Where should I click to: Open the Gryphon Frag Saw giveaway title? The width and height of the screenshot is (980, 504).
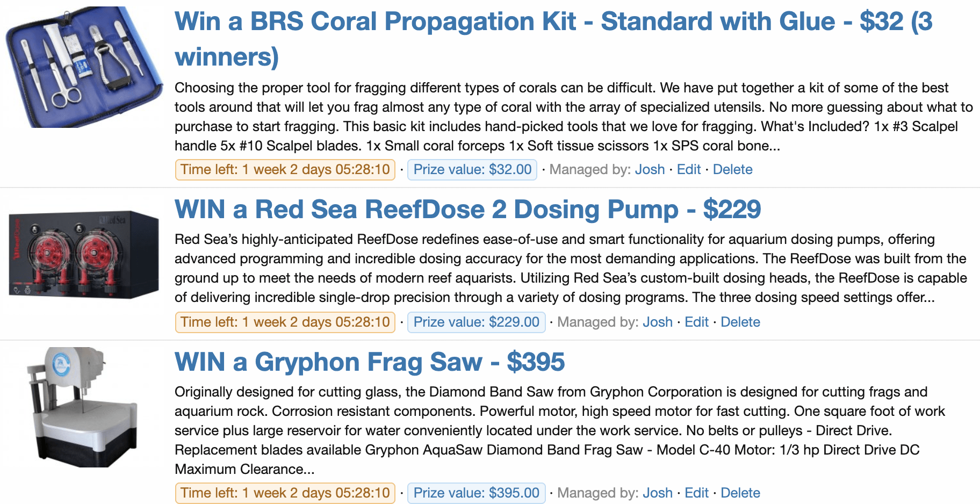[x=370, y=362]
